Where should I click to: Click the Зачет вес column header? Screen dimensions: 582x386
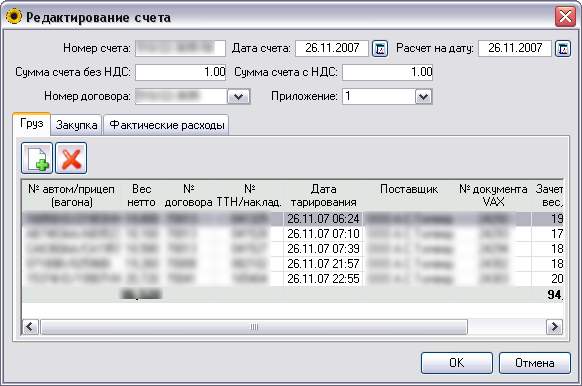[548, 196]
